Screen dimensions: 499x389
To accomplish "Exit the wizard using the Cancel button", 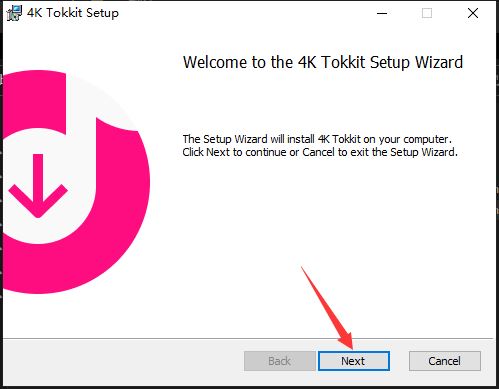I will (x=445, y=361).
